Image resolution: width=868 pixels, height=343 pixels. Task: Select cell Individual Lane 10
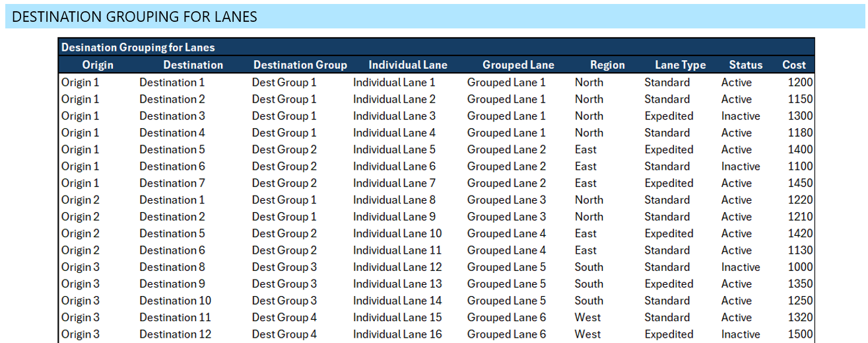397,233
